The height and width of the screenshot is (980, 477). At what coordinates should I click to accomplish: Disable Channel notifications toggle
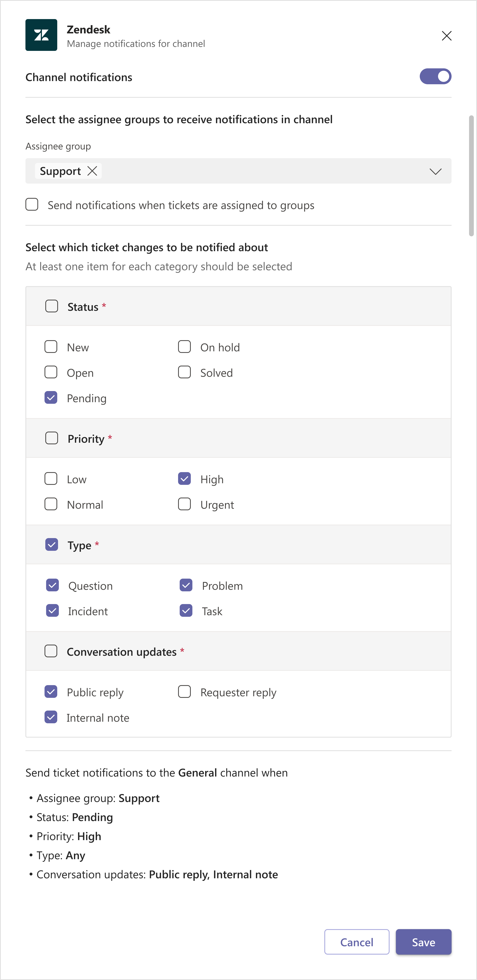click(x=436, y=76)
